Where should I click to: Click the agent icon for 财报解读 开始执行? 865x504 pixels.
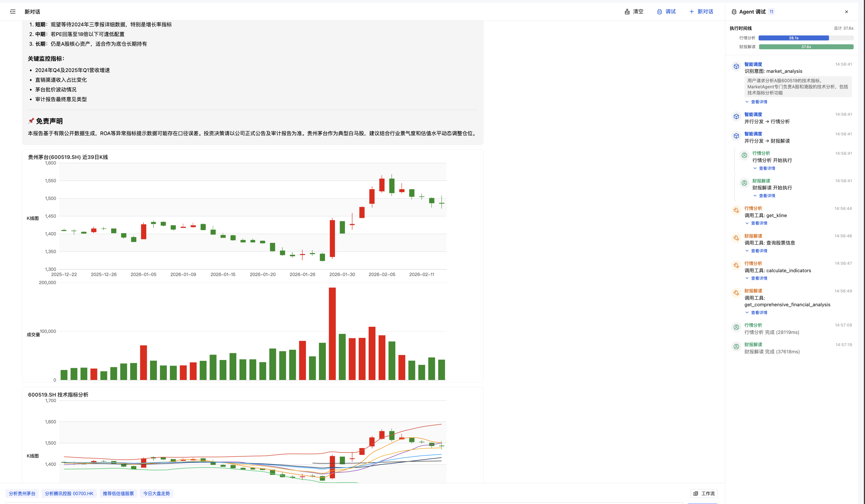(x=744, y=183)
